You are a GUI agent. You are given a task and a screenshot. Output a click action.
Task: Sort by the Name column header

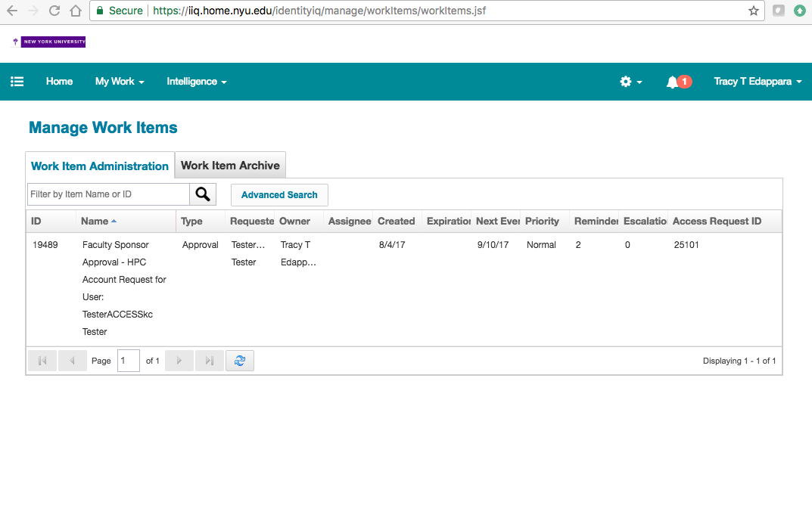(x=95, y=222)
